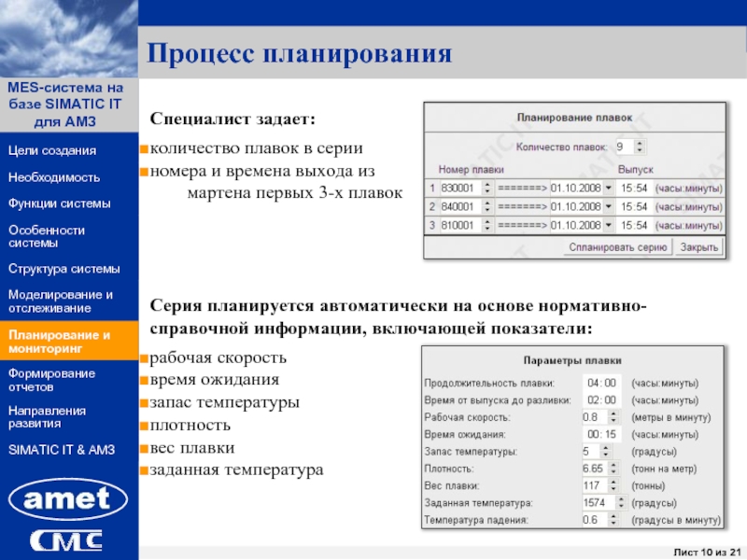
Task: Expand the date dropdown in row 3
Action: point(609,226)
